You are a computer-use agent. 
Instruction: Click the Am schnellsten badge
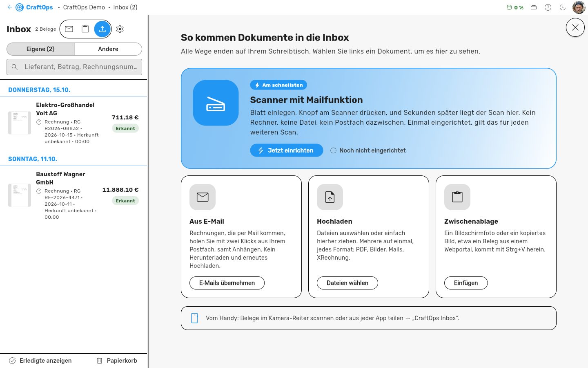tap(278, 85)
